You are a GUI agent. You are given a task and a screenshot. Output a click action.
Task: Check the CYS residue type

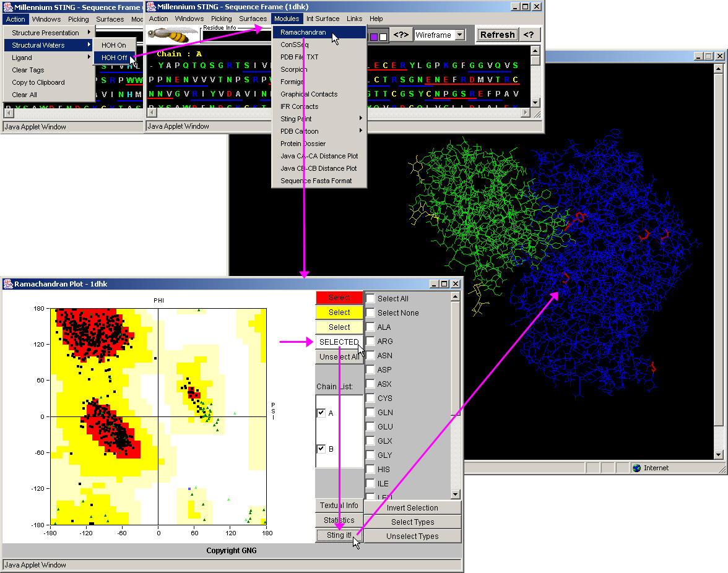(370, 398)
